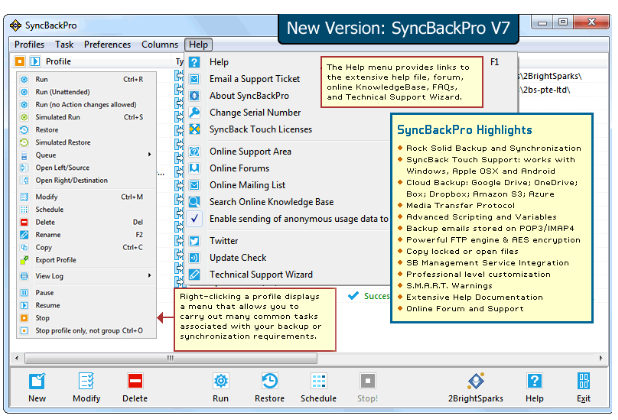The height and width of the screenshot is (420, 618).
Task: Click the horizontal scrollbar thumb
Action: (171, 358)
